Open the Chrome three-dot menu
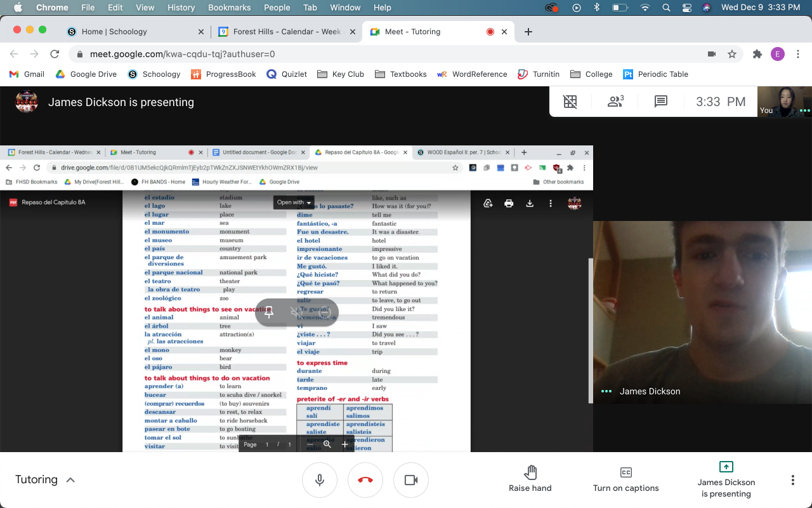The image size is (812, 508). [798, 54]
